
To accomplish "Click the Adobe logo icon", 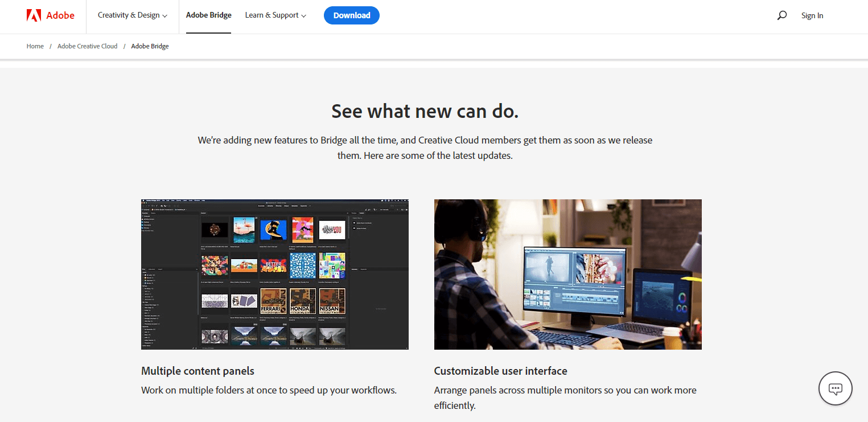I will point(34,15).
